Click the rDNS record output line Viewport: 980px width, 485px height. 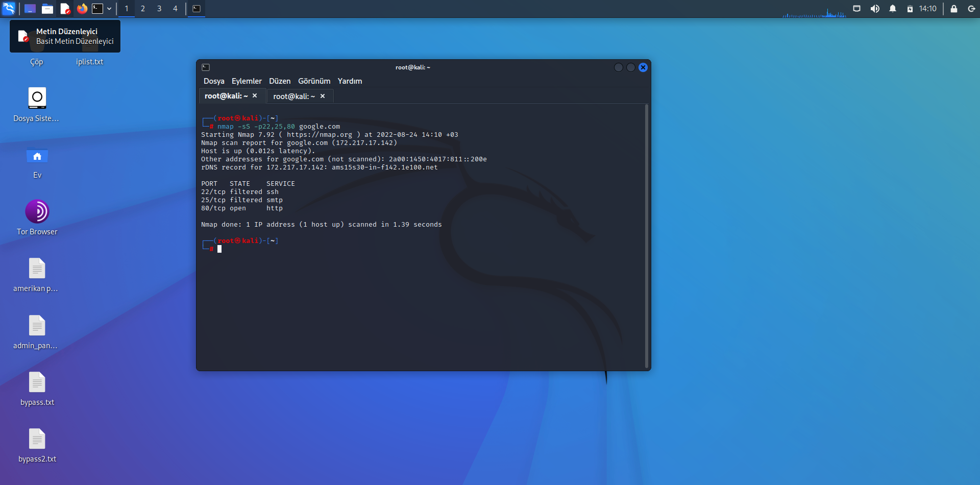point(320,167)
